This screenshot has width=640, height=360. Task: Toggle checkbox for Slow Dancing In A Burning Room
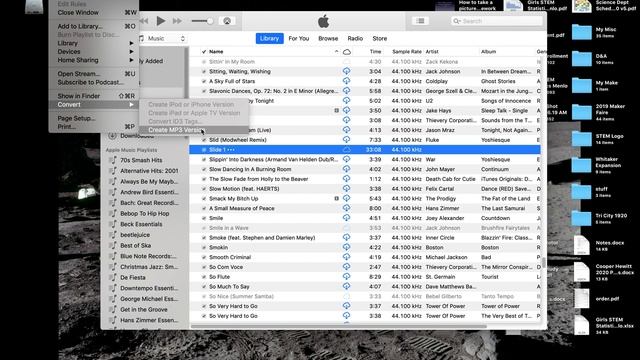(204, 169)
